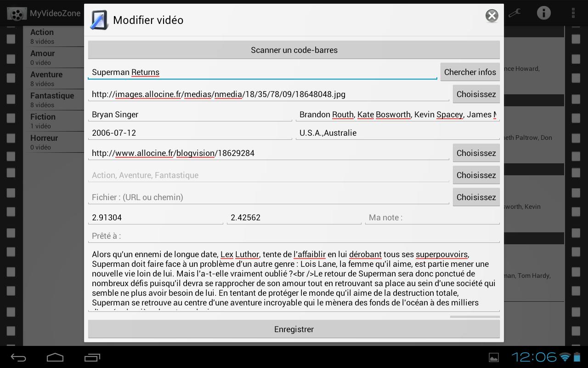This screenshot has height=368, width=588.
Task: Click Choisissez beside the genres field
Action: pos(476,175)
